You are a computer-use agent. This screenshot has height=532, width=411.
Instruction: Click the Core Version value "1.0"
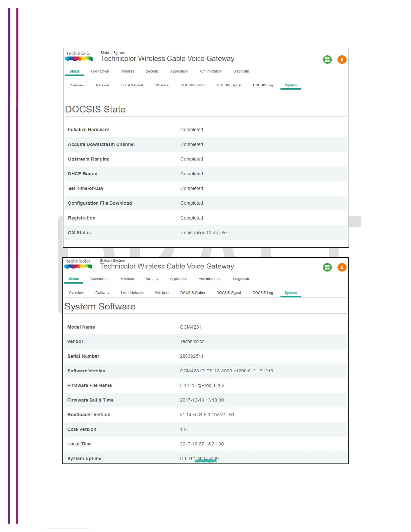pyautogui.click(x=183, y=430)
